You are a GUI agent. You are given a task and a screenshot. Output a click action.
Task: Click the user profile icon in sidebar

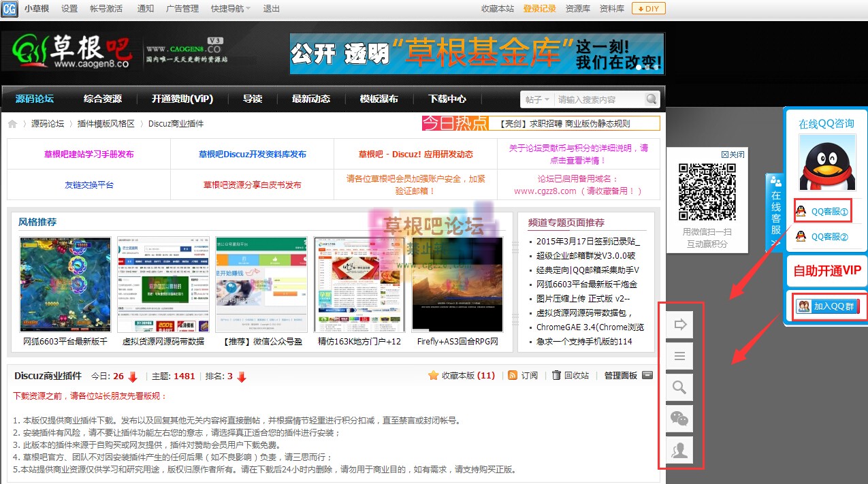[x=679, y=450]
